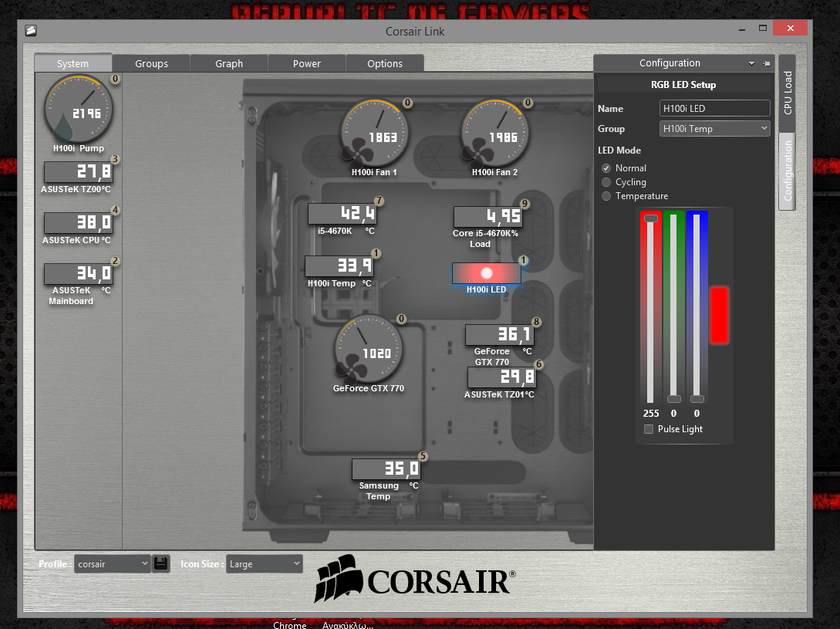Open the Group dropdown showing H100i Temp
The image size is (840, 629).
[714, 129]
